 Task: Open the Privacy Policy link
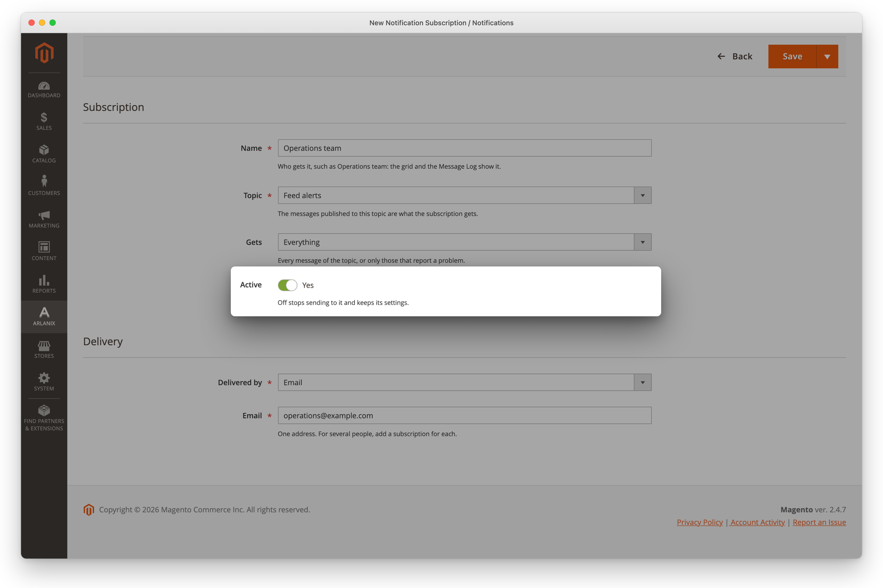pyautogui.click(x=699, y=522)
